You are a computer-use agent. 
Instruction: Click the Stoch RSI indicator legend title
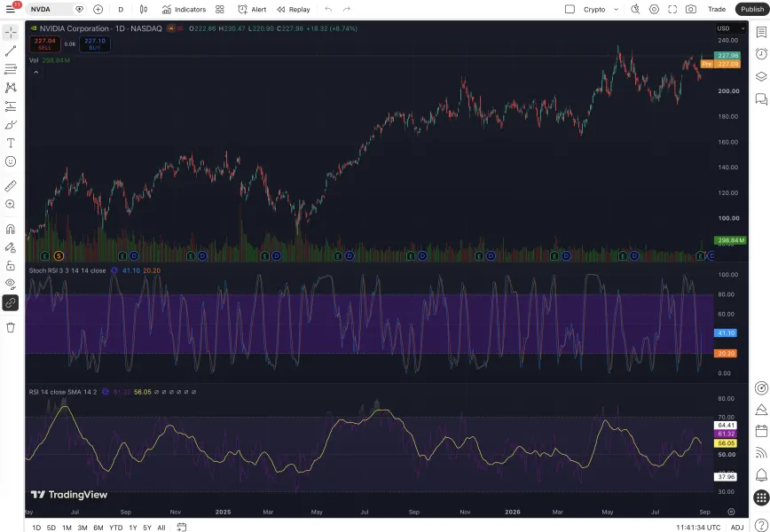point(67,270)
